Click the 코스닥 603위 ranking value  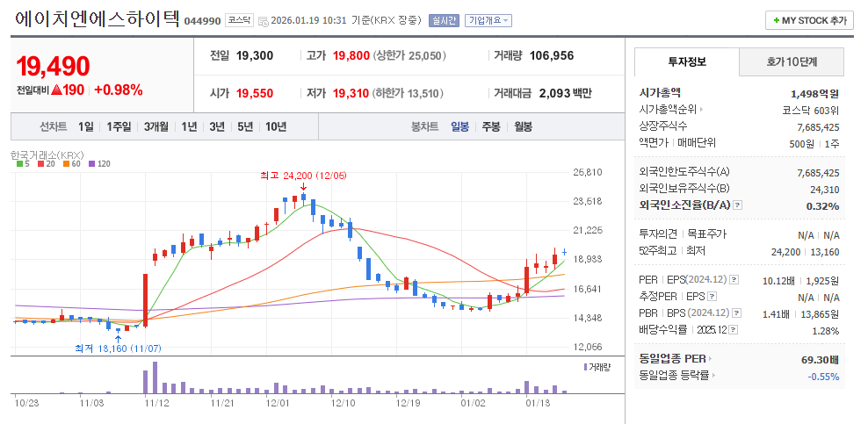[810, 110]
